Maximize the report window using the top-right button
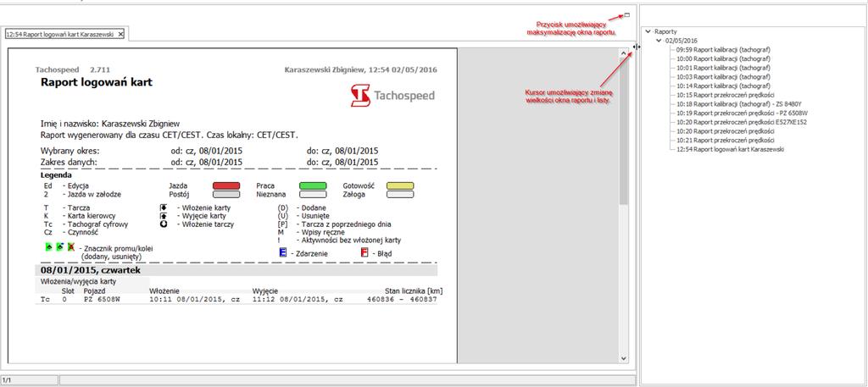Image resolution: width=868 pixels, height=387 pixels. click(626, 15)
